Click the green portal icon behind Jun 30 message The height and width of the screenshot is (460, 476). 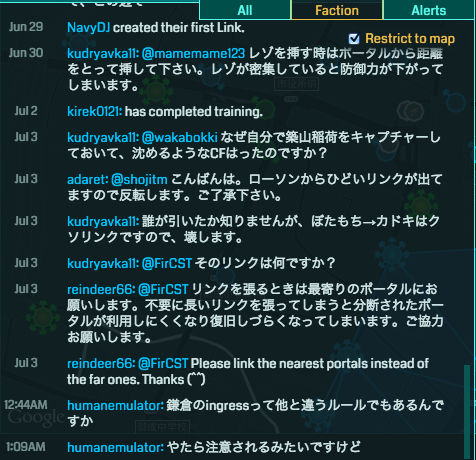155,91
